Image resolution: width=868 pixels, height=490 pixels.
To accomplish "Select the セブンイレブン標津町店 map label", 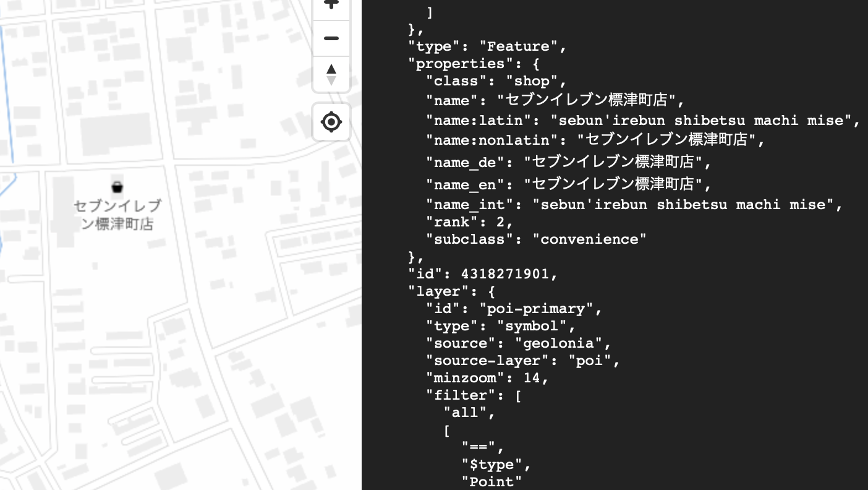I will point(116,215).
